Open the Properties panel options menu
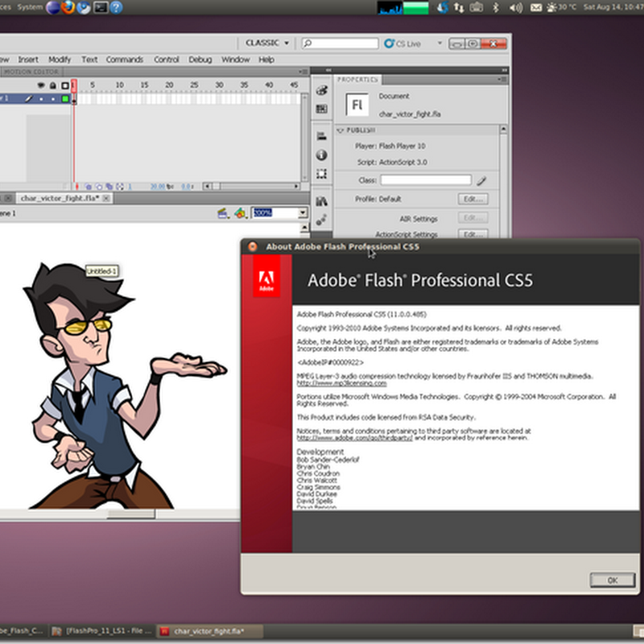 point(502,79)
